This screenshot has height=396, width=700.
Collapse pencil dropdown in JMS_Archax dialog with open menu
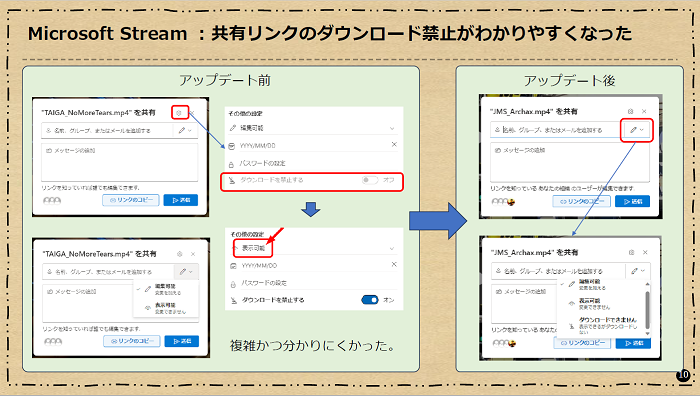tap(638, 271)
